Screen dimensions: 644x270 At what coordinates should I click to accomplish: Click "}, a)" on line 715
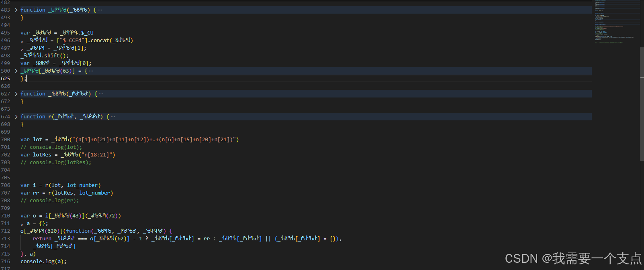tap(28, 254)
